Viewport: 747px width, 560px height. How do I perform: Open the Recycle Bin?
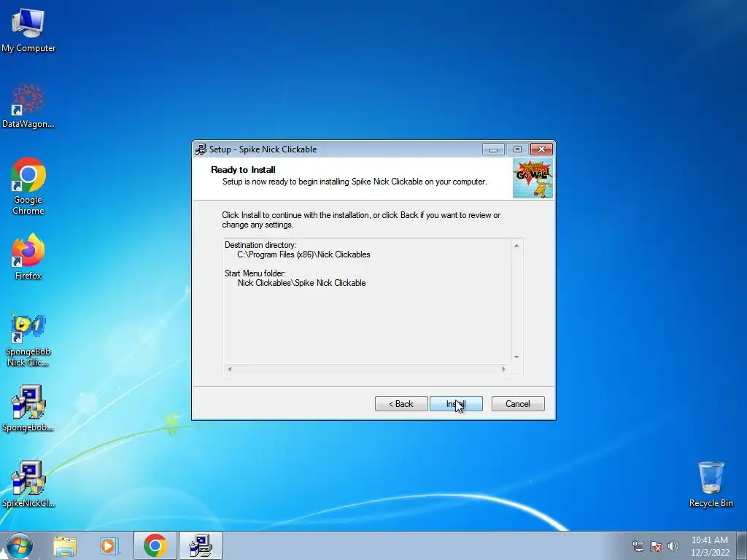[x=711, y=484]
